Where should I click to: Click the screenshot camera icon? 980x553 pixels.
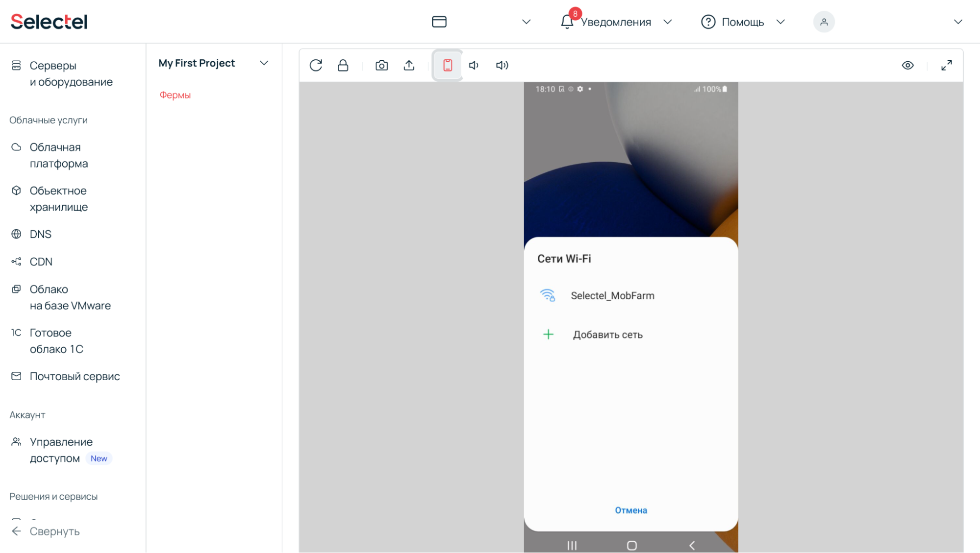pyautogui.click(x=381, y=65)
